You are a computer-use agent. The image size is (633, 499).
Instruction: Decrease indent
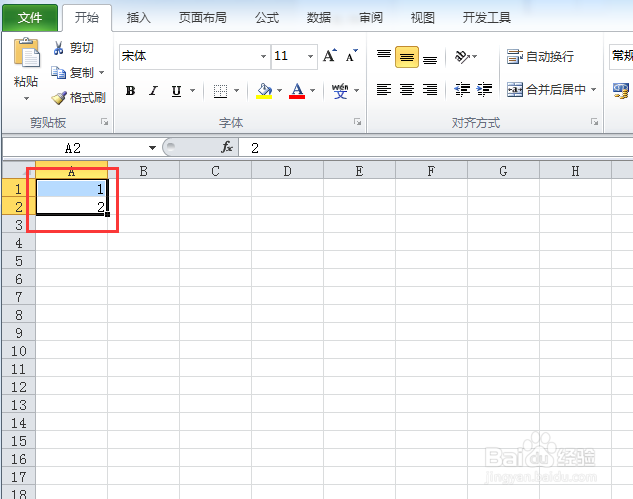pos(462,89)
